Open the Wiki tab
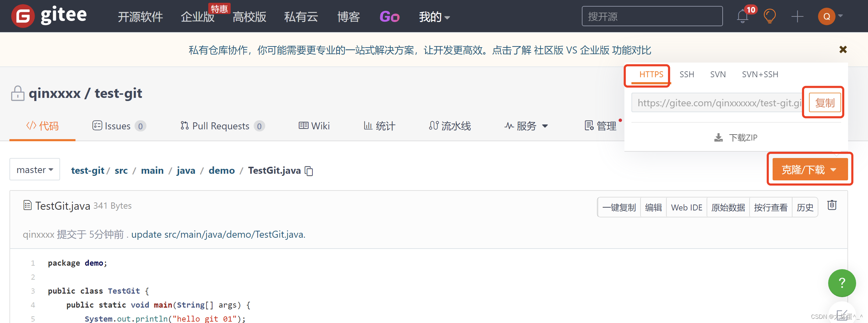The image size is (868, 323). tap(314, 126)
